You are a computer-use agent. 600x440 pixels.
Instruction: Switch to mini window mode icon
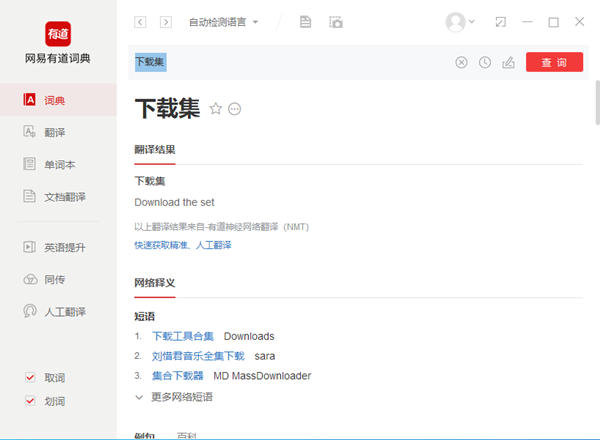[x=501, y=22]
